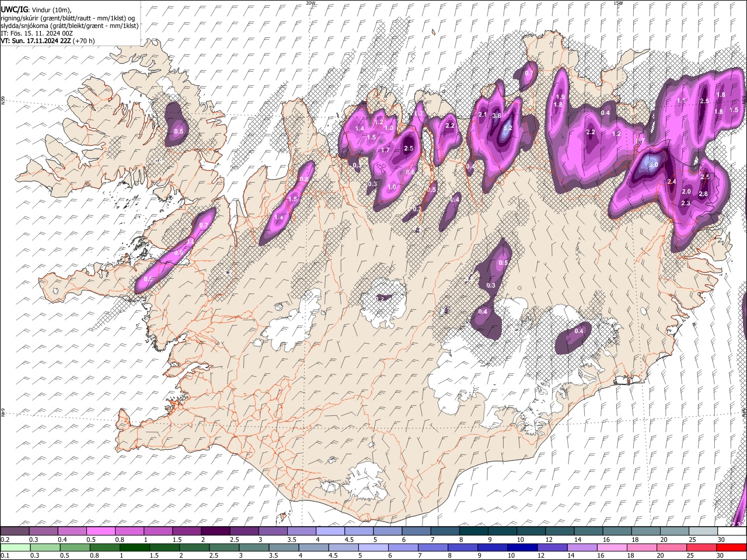Pick lower legend swatch between 5 and 6
The image size is (747, 560).
click(373, 547)
